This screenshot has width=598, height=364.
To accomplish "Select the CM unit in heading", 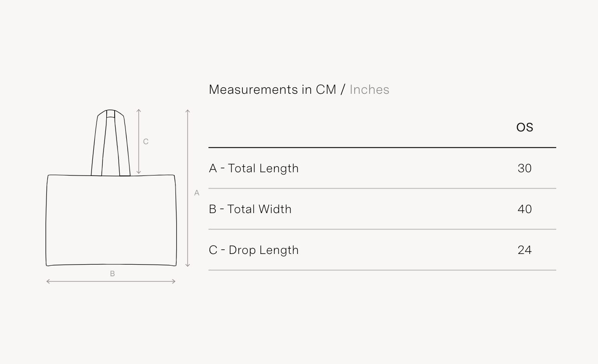I will click(x=326, y=90).
